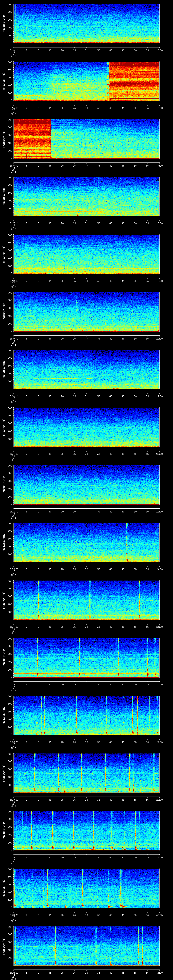Click the 17:00 end time label
This screenshot has height=980, width=173.
pos(159,166)
